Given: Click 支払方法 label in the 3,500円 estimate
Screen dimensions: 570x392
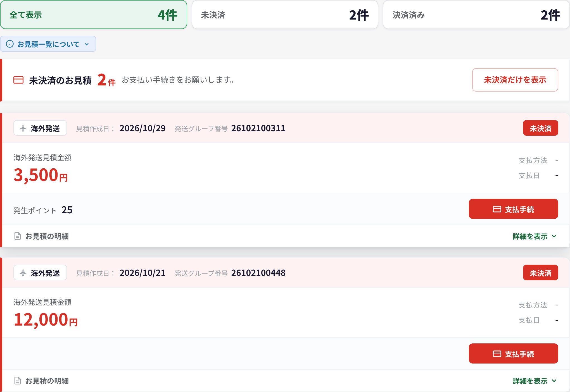Looking at the screenshot, I should coord(533,160).
